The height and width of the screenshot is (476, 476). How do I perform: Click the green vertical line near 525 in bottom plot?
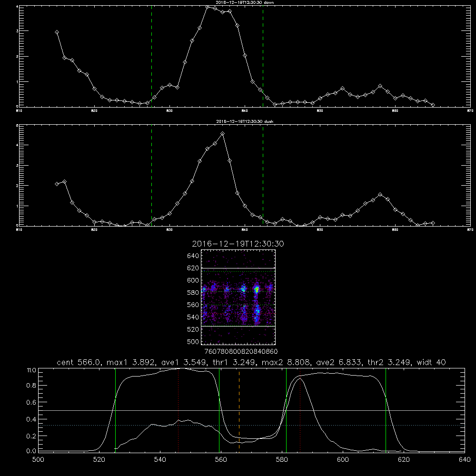click(115, 410)
